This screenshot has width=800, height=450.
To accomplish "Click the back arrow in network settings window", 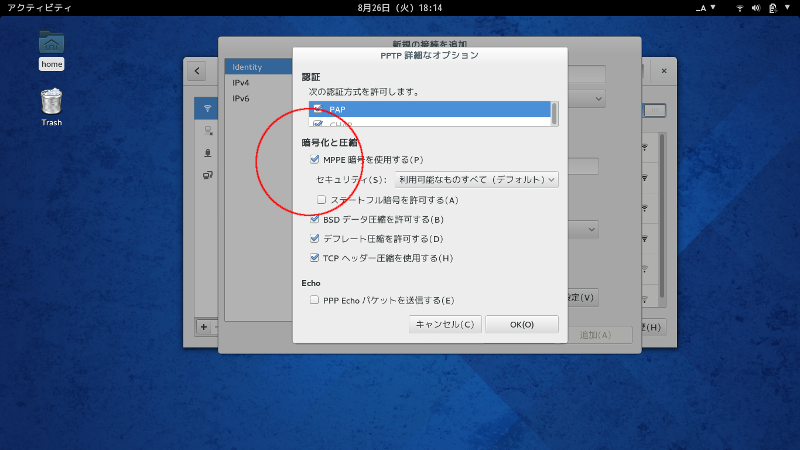I will (197, 71).
